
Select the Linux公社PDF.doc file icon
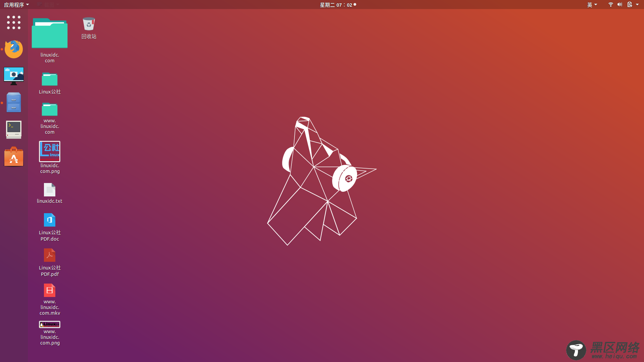[x=50, y=220]
